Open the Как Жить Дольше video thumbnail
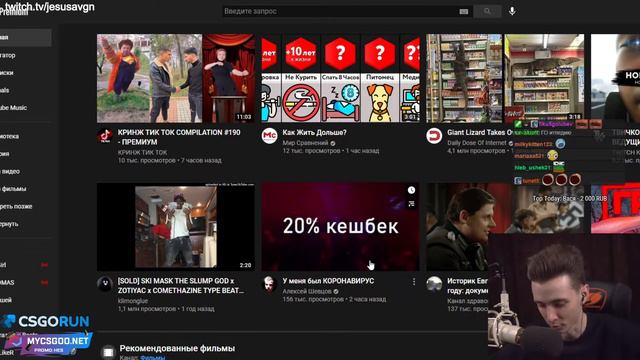The image size is (640, 360). coord(340,78)
